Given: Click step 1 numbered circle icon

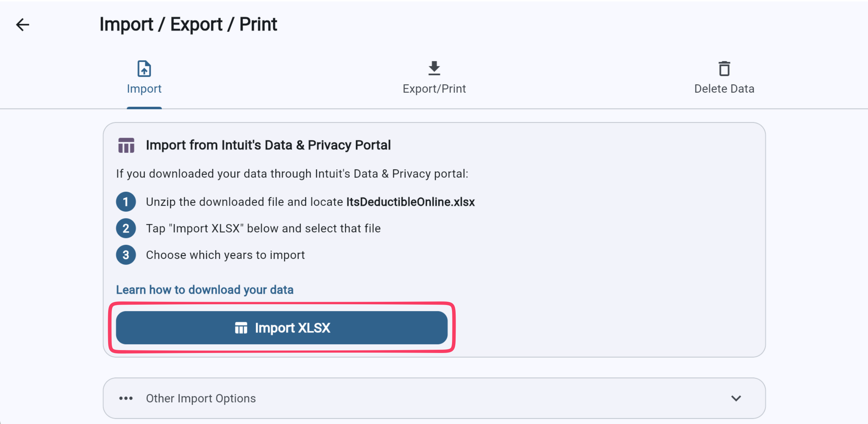Looking at the screenshot, I should click(126, 202).
